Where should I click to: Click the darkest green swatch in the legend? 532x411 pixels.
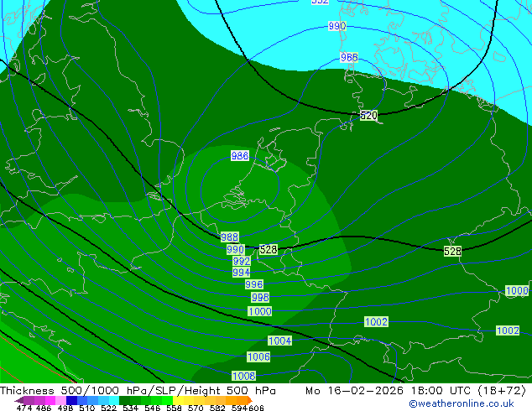[x=124, y=400]
